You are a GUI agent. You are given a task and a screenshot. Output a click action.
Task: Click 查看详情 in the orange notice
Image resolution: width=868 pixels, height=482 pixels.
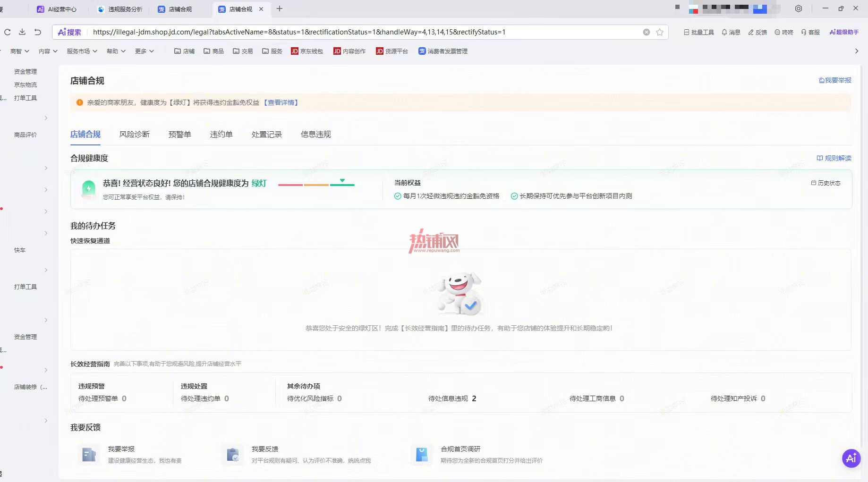pos(281,102)
